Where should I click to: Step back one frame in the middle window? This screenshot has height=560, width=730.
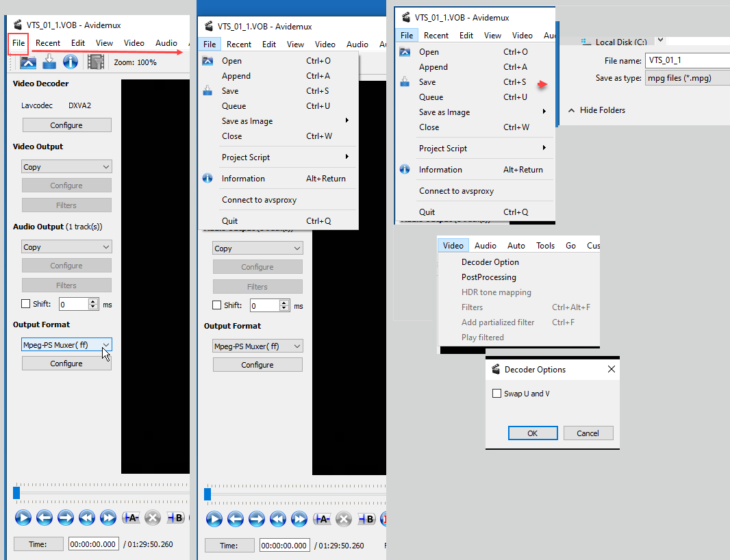click(x=236, y=519)
